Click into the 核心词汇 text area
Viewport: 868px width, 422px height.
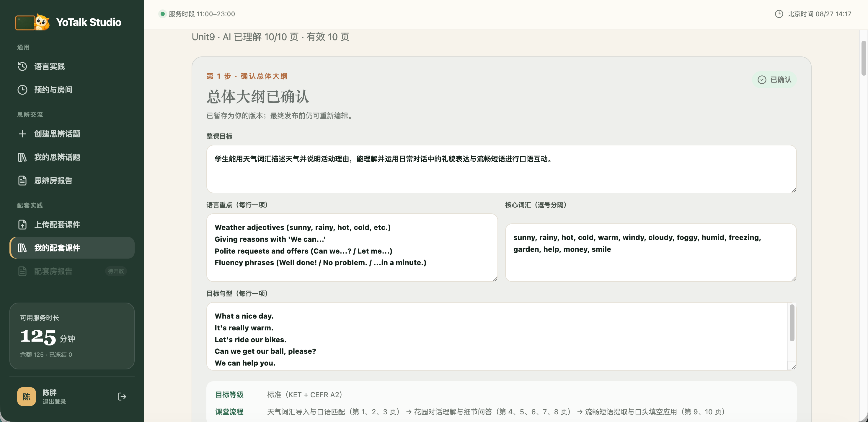[x=651, y=253]
